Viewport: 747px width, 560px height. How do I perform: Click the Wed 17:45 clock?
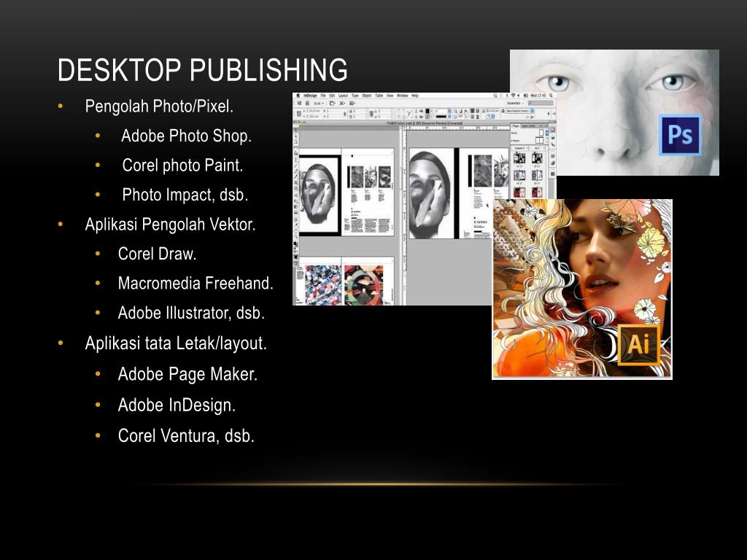click(x=538, y=96)
